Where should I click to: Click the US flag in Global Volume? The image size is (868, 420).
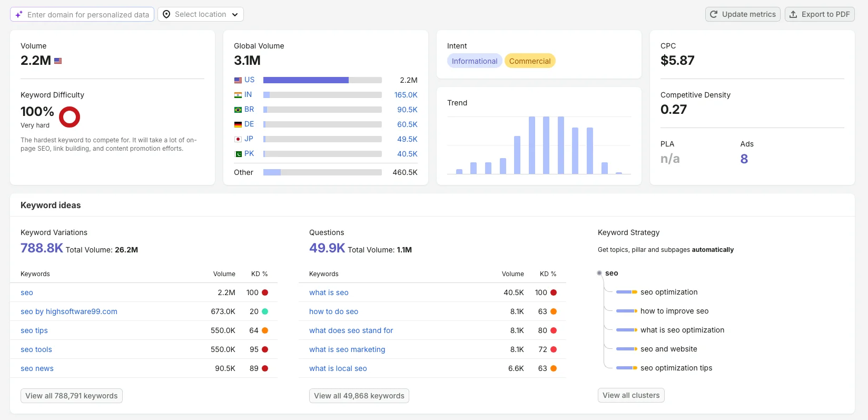click(238, 80)
